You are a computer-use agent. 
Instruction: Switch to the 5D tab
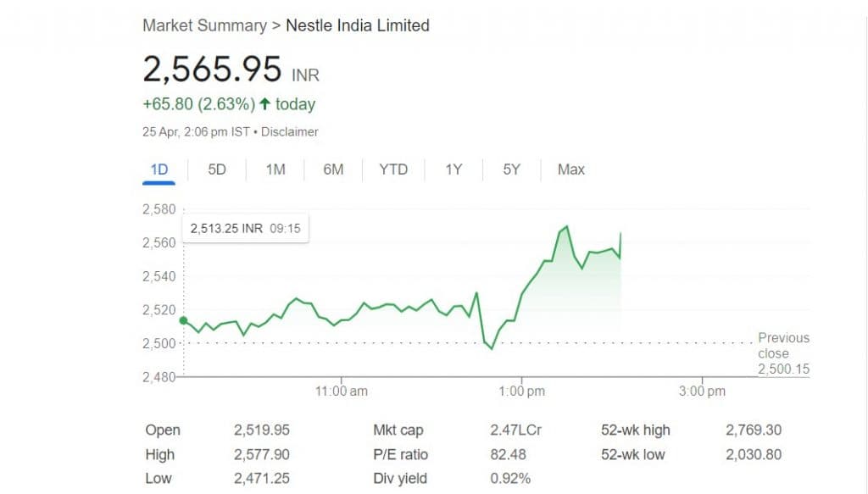pos(217,169)
